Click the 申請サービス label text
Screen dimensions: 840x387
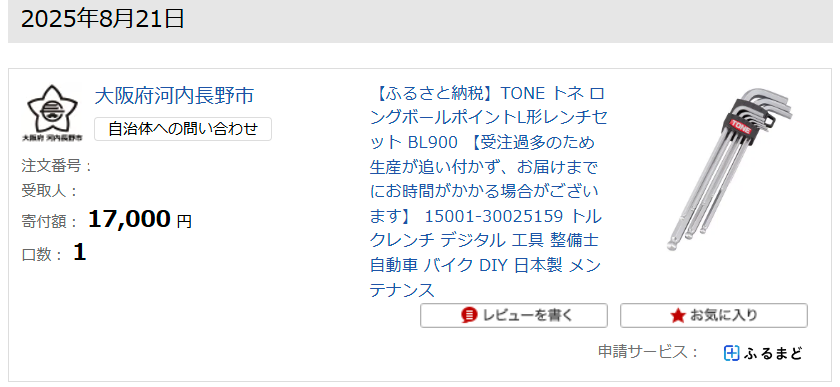point(648,353)
